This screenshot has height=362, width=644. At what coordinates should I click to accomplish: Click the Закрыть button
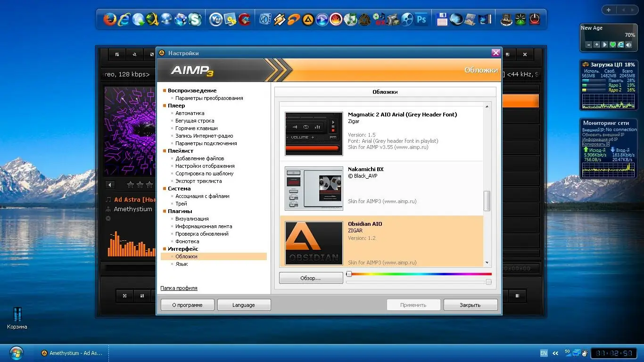tap(470, 305)
